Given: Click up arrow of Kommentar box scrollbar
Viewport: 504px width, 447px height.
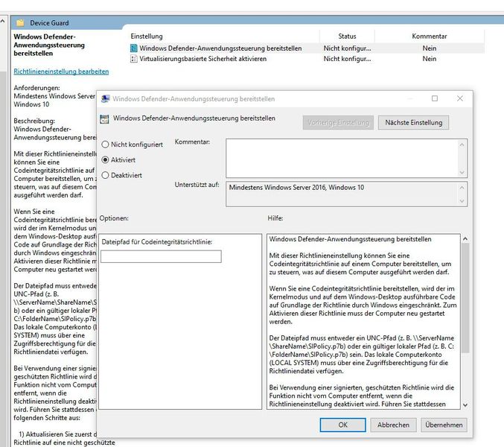Looking at the screenshot, I should click(462, 145).
